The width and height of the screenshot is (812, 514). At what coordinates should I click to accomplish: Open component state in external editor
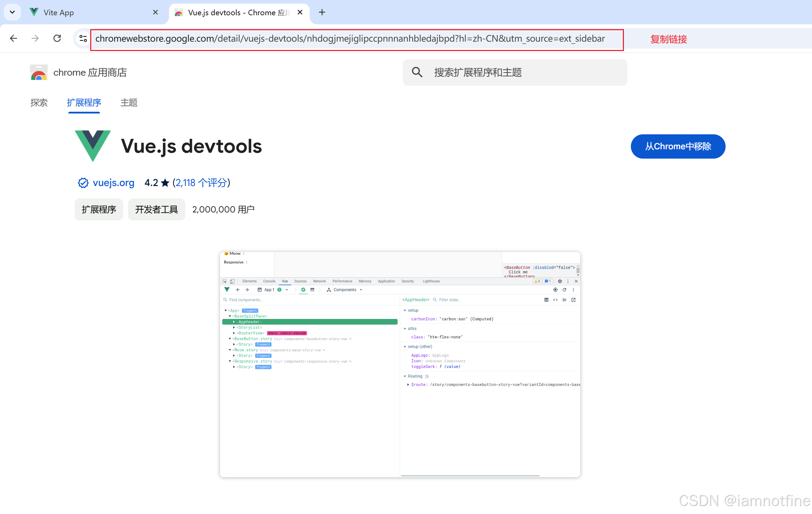tap(573, 300)
